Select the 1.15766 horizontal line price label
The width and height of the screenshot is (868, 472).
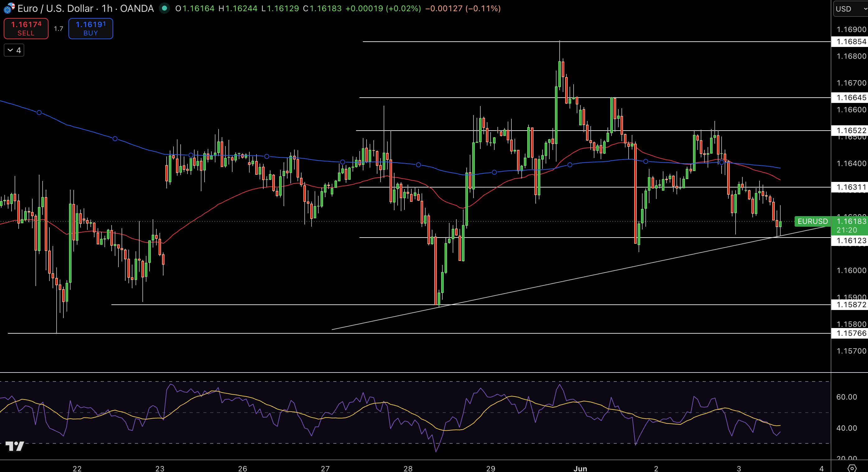[x=849, y=333]
